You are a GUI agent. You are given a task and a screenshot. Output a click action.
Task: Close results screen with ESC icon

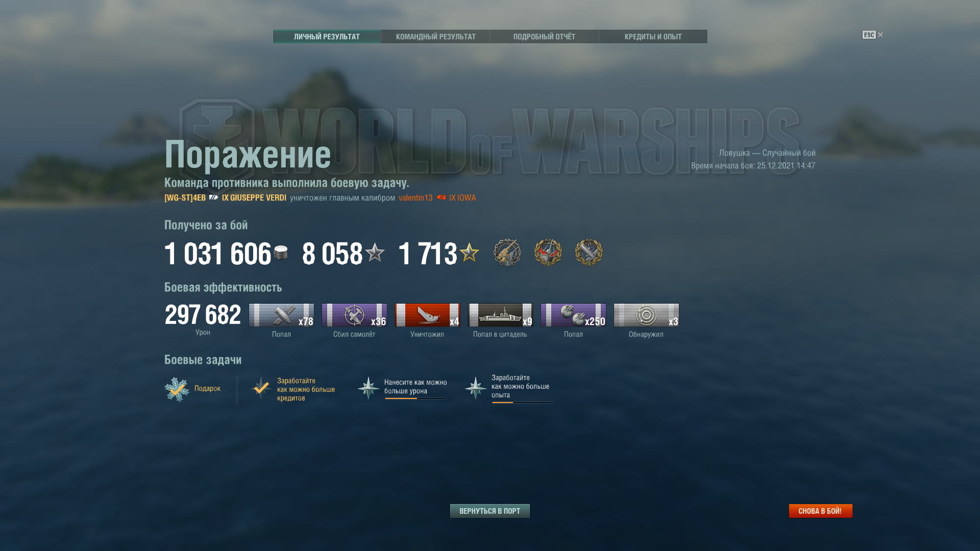(872, 35)
